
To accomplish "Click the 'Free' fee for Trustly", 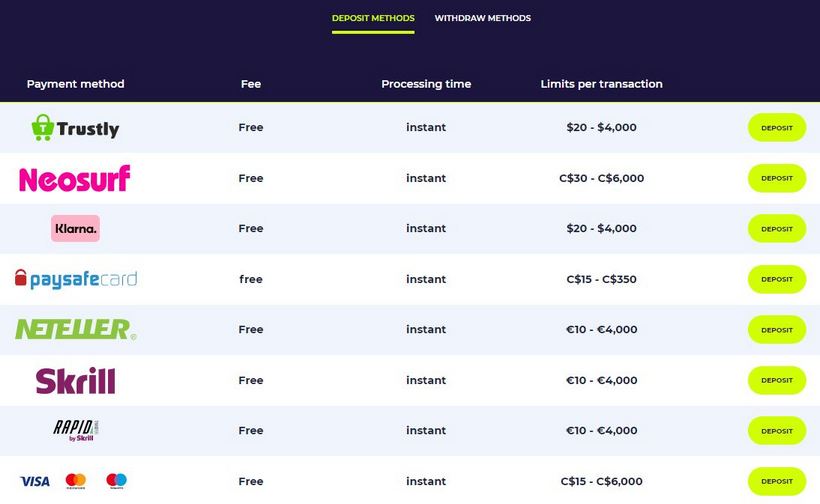I will 250,127.
